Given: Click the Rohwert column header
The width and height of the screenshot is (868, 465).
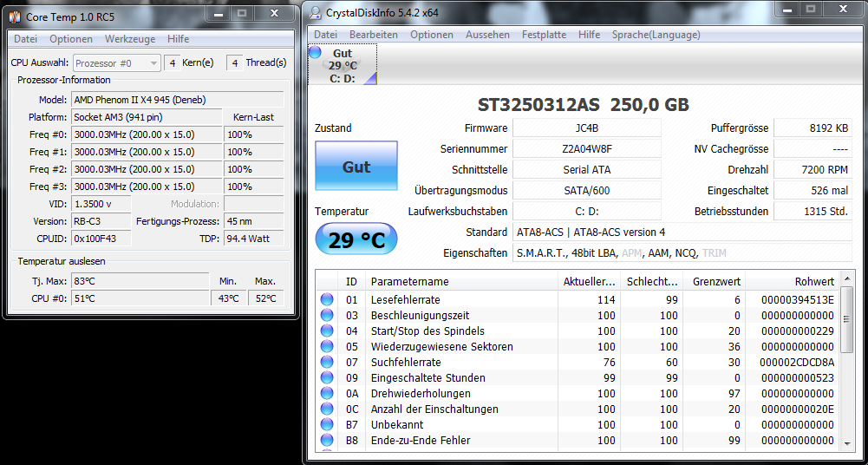Looking at the screenshot, I should click(x=793, y=282).
